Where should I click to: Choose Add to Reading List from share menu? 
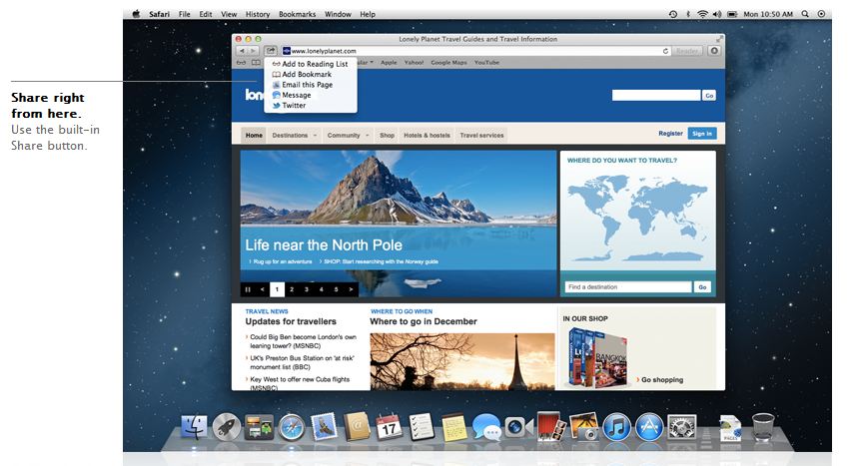click(311, 64)
